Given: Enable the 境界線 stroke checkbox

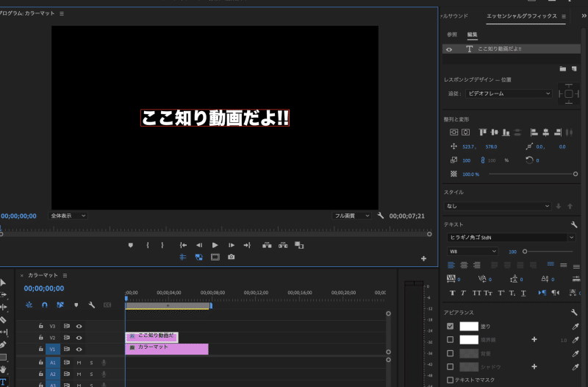Looking at the screenshot, I should click(451, 340).
